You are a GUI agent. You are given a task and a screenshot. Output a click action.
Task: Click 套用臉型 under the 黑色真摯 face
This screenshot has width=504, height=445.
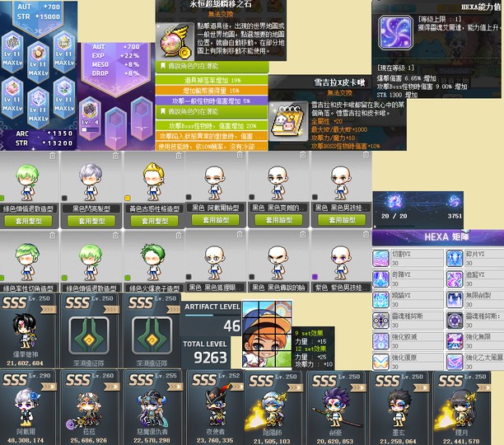(x=278, y=220)
